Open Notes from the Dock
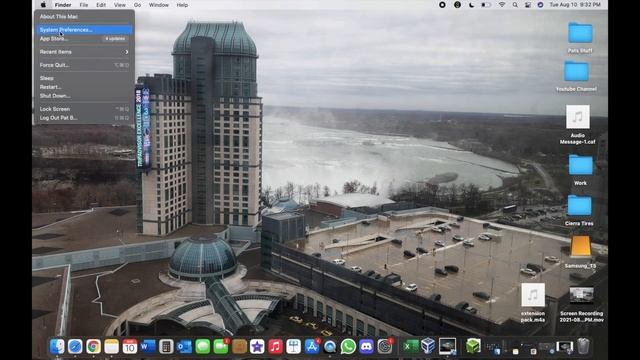The width and height of the screenshot is (640, 360). [111, 347]
